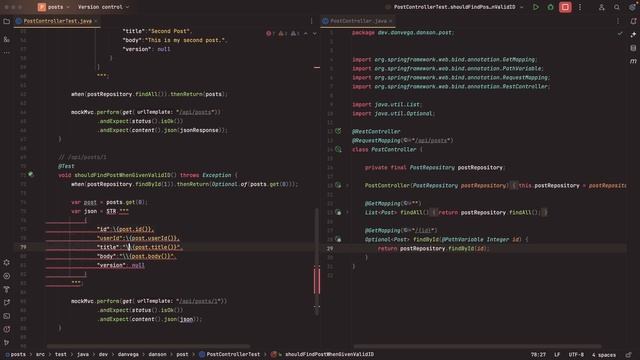The image size is (640, 360).
Task: Open the Git tool window icon
Action: 7,342
